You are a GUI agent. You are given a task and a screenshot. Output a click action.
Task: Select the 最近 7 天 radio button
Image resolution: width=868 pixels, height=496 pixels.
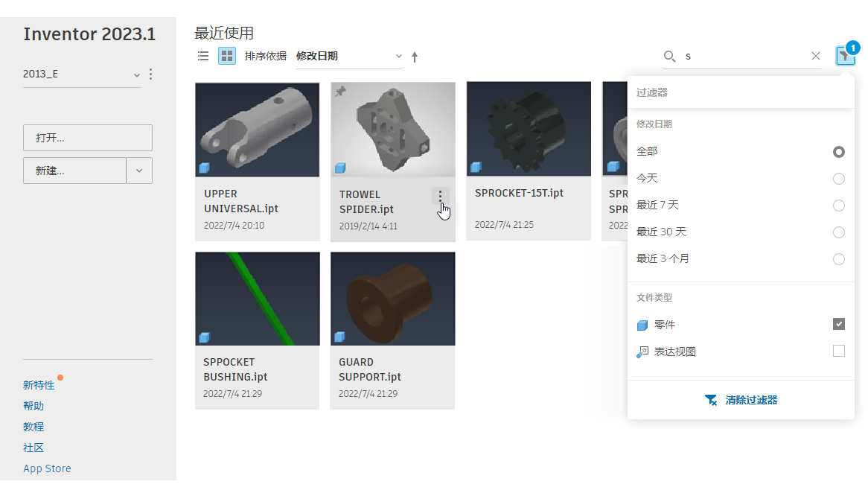tap(839, 206)
